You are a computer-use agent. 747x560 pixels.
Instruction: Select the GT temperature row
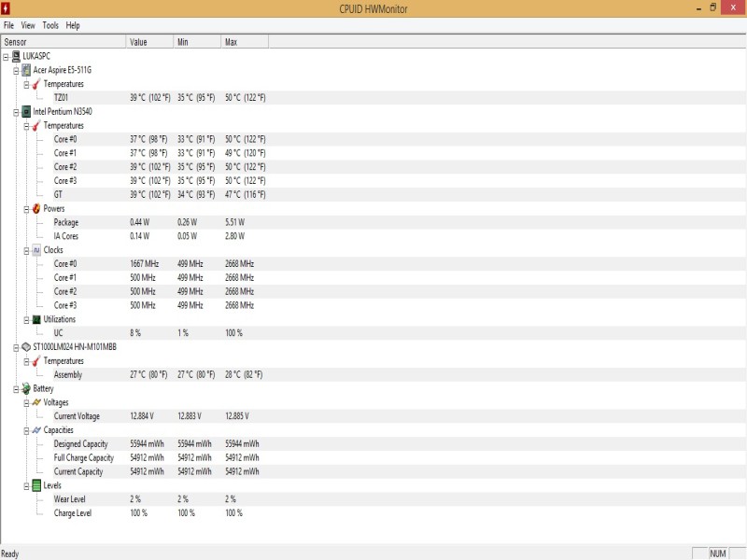pos(399,194)
